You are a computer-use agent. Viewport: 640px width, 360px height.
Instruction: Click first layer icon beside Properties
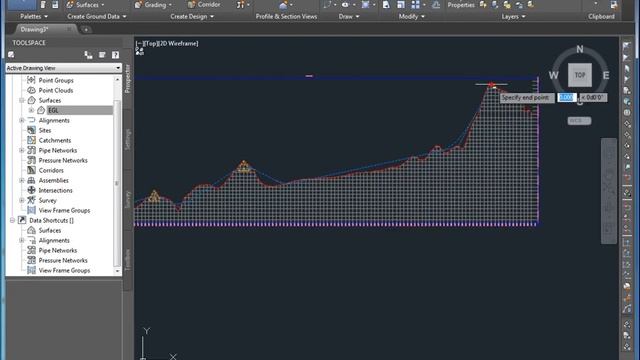click(483, 4)
